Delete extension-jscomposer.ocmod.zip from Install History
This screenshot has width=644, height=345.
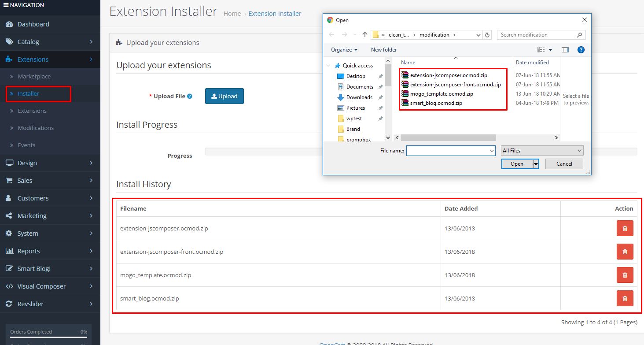(x=625, y=228)
